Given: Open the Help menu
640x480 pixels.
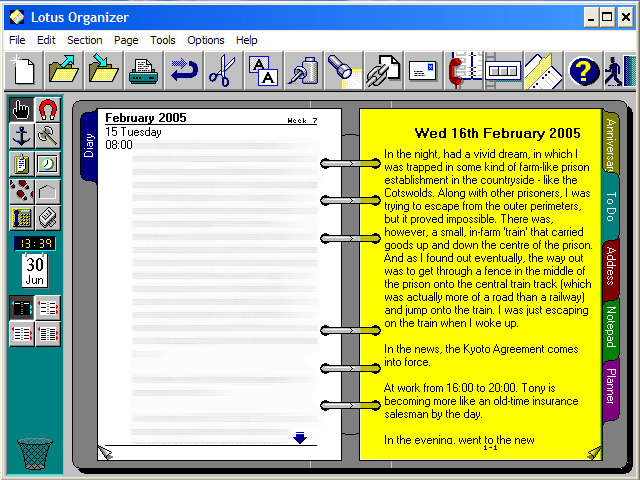Looking at the screenshot, I should tap(247, 40).
